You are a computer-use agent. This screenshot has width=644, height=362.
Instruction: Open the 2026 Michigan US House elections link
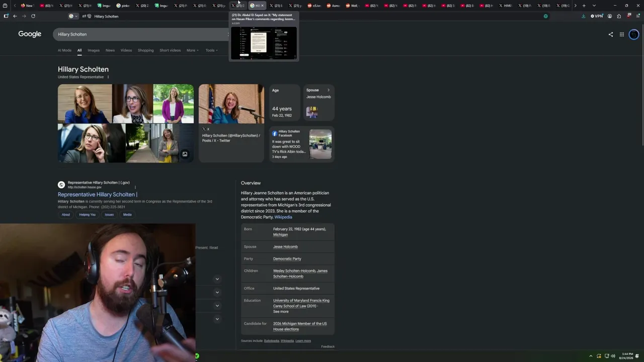coord(300,326)
